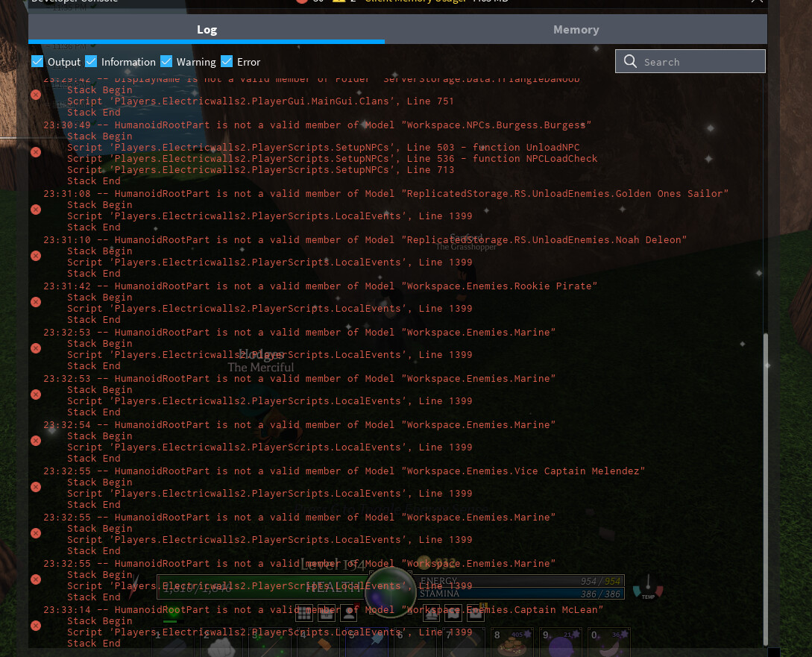Viewport: 812px width, 657px height.
Task: Uncheck the Output filter checkbox
Action: click(37, 62)
